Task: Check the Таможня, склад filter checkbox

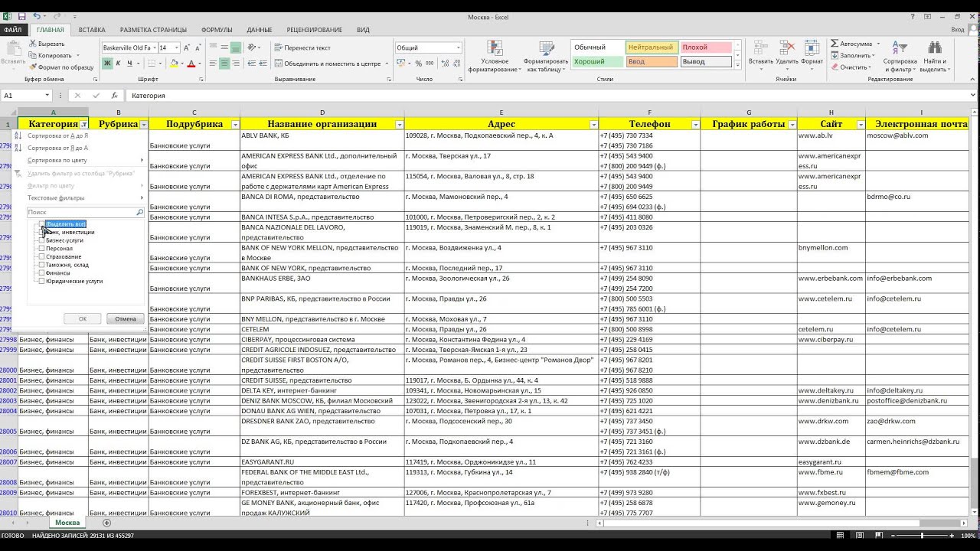Action: (42, 265)
